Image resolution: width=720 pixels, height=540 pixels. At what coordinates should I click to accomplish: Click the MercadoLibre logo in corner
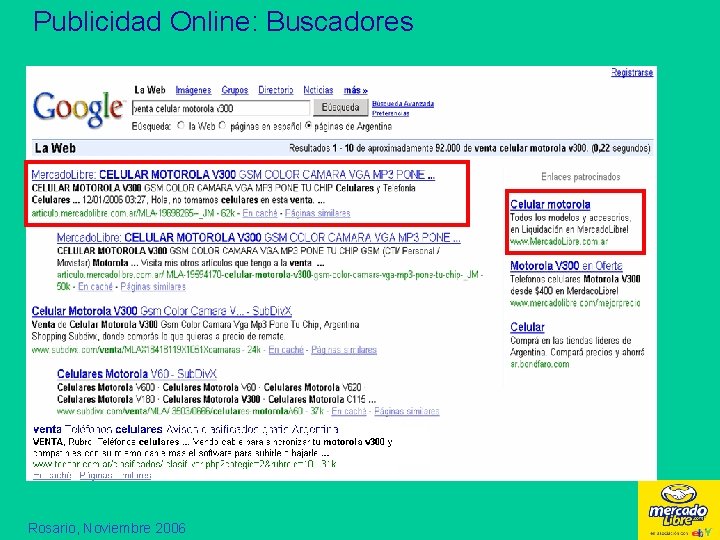679,510
